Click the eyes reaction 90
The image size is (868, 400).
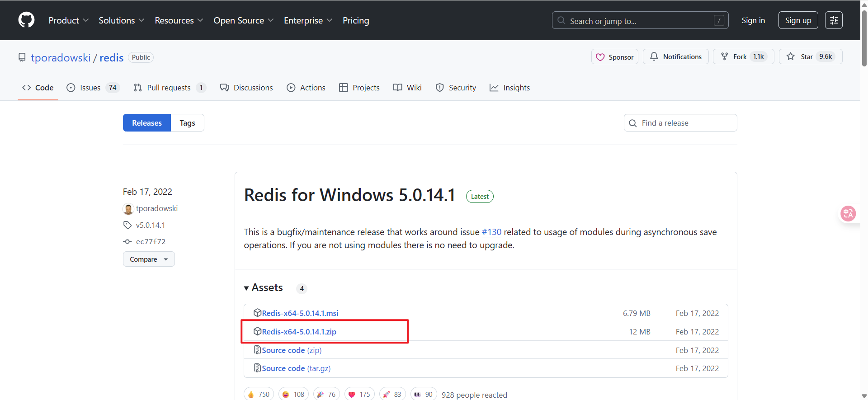424,395
